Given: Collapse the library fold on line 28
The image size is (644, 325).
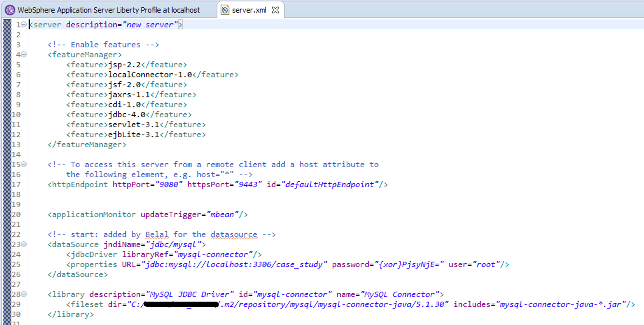Looking at the screenshot, I should tap(24, 294).
